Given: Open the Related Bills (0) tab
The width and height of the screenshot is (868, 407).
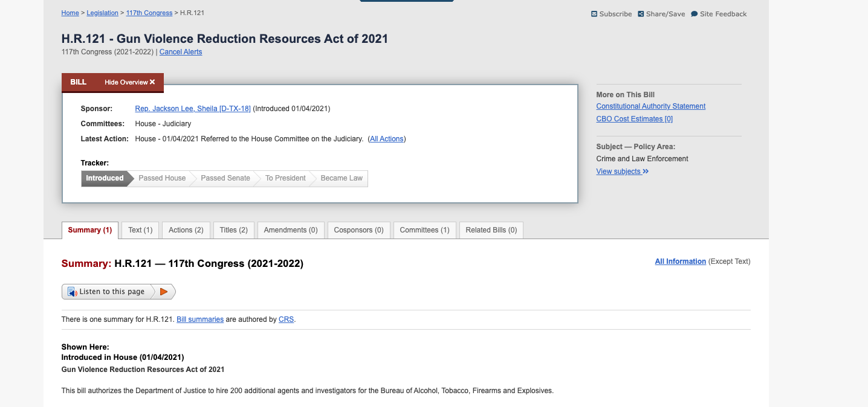Looking at the screenshot, I should [491, 230].
